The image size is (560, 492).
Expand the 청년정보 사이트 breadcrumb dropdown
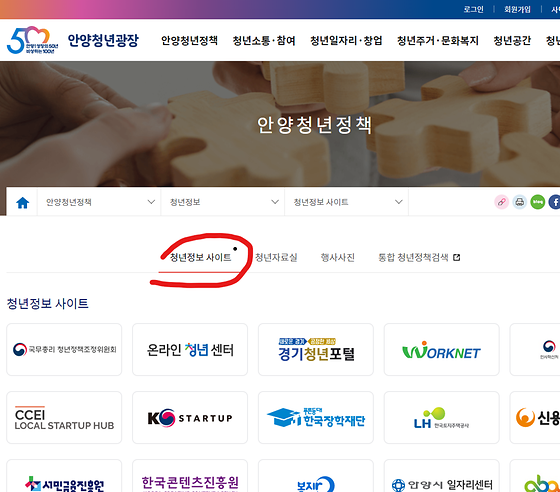(346, 202)
